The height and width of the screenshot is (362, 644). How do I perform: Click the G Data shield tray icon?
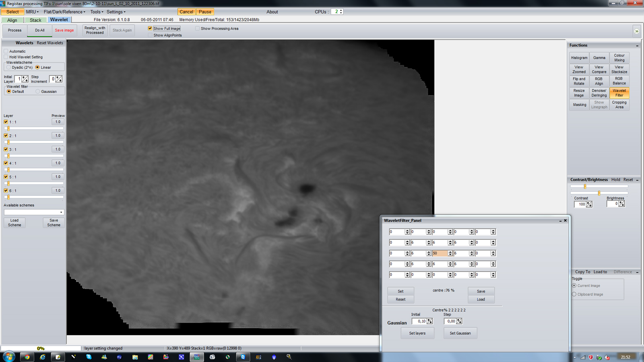(x=591, y=357)
